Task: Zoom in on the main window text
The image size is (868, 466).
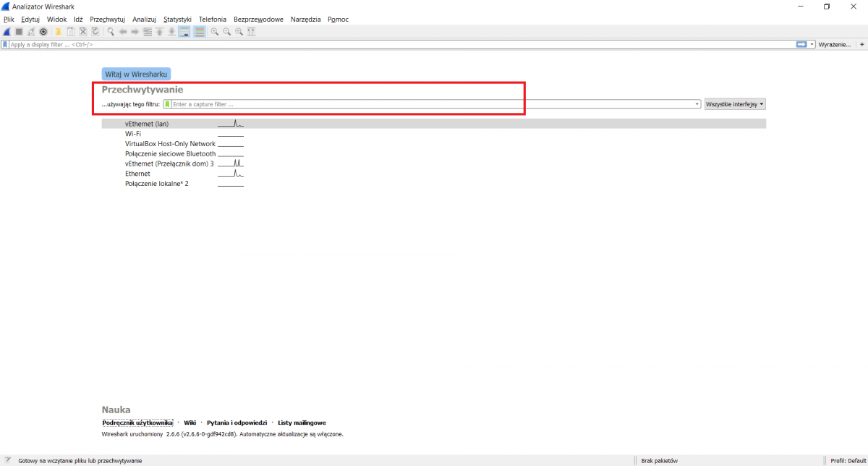Action: [215, 32]
